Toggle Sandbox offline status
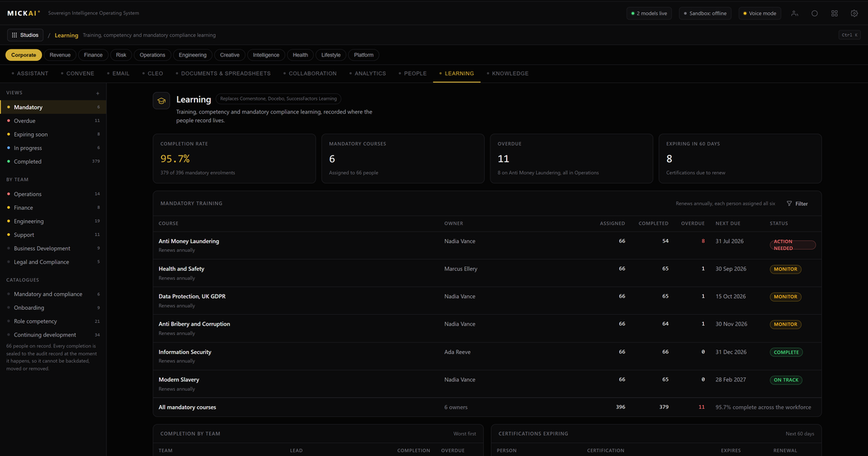868x456 pixels. pos(706,13)
